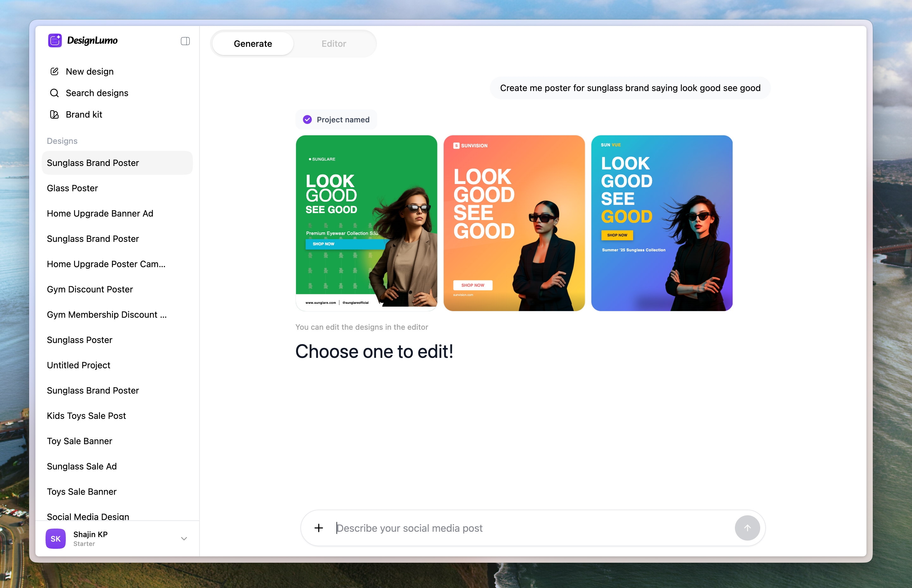Choose the blue SUN VUE poster variant
The height and width of the screenshot is (588, 912).
(662, 223)
